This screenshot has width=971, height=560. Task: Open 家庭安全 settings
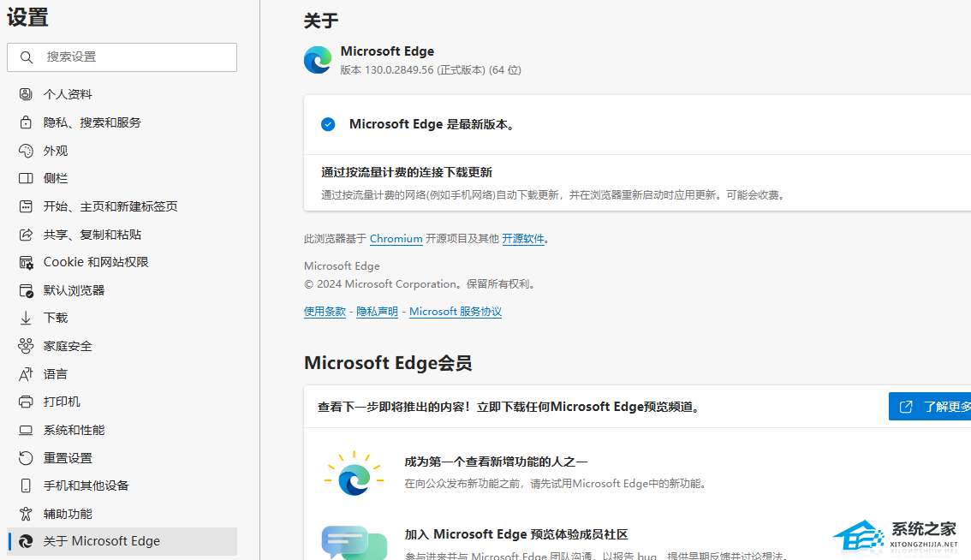(122, 346)
